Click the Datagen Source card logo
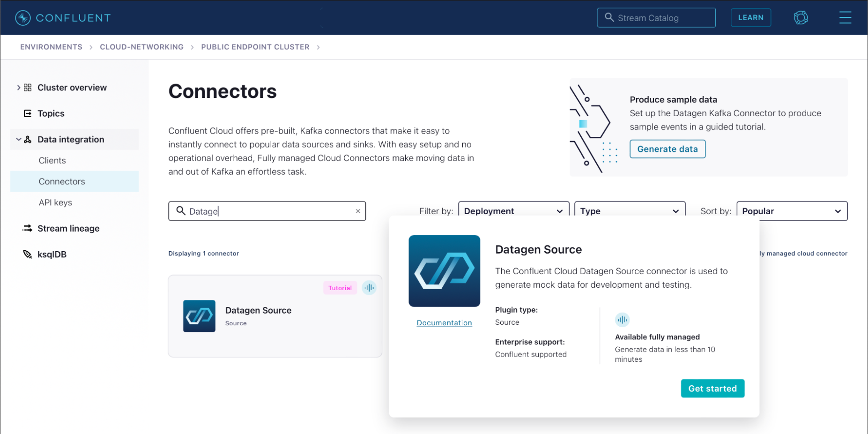This screenshot has height=434, width=868. 199,316
